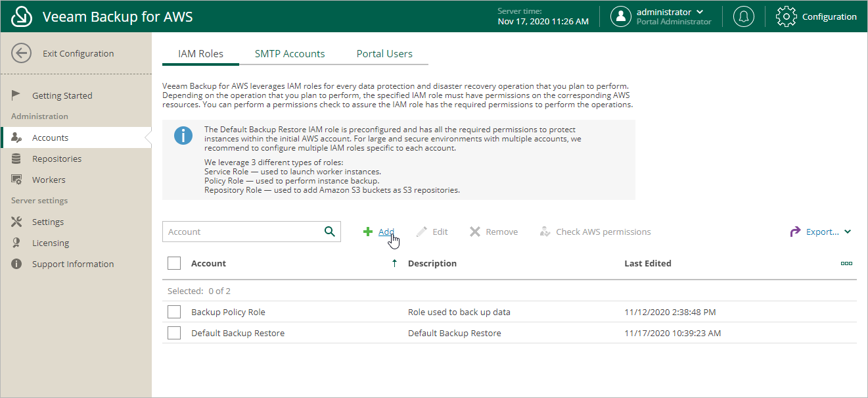
Task: Click the Veeam Backup for AWS title
Action: (118, 16)
